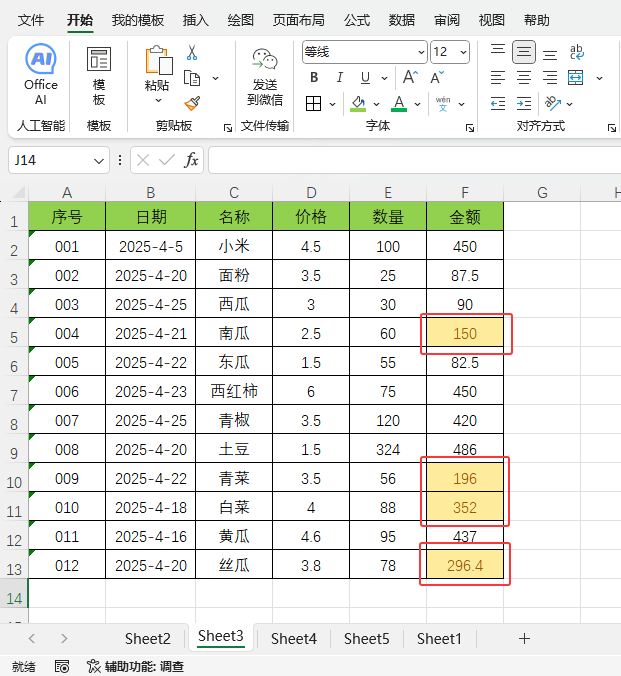This screenshot has height=676, width=621.
Task: Send file via 发送到微信
Action: tap(265, 76)
